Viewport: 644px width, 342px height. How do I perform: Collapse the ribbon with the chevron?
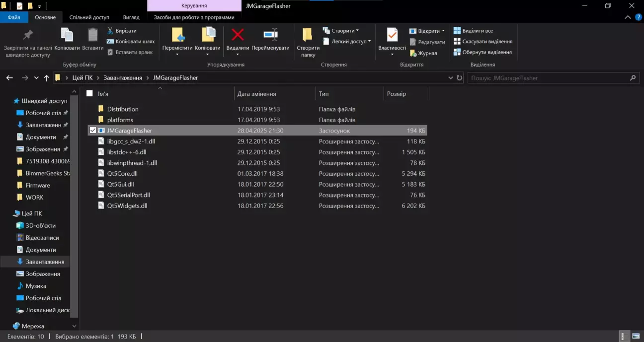coord(628,17)
